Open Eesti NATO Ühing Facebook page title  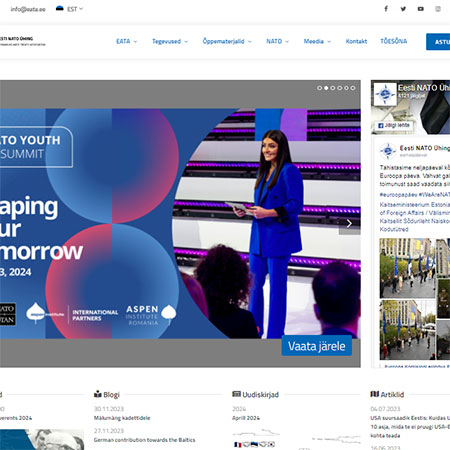tap(424, 88)
